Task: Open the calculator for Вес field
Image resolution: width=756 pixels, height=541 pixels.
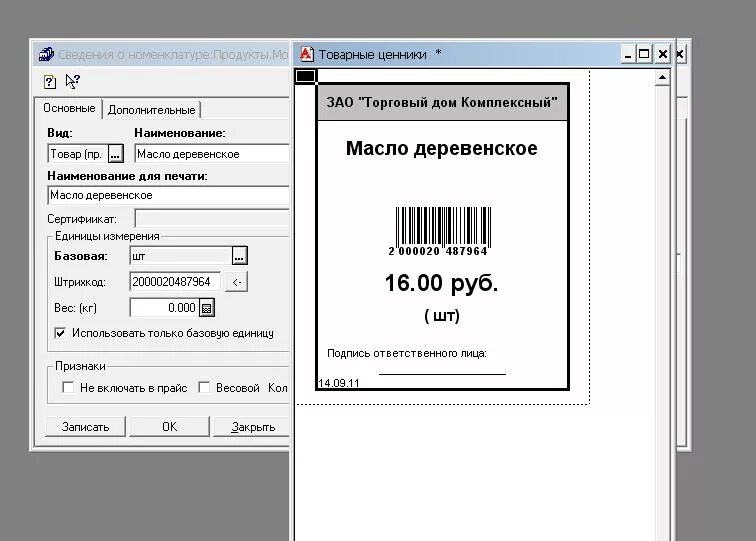Action: click(x=207, y=308)
